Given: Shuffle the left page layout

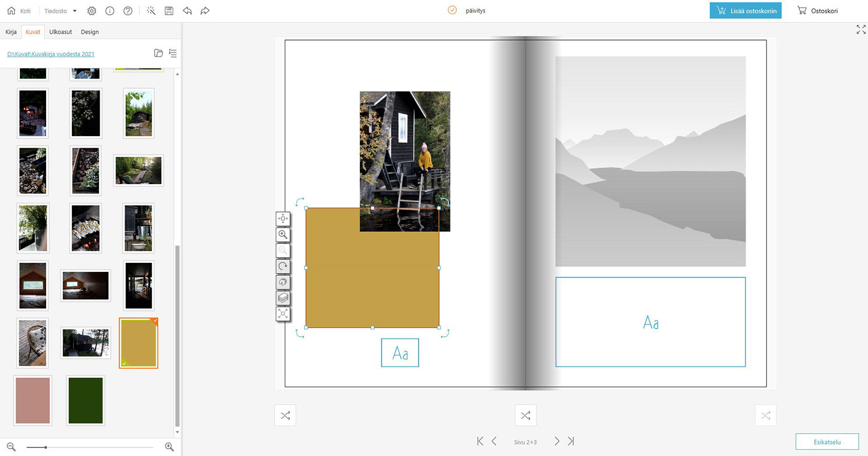Looking at the screenshot, I should point(285,416).
